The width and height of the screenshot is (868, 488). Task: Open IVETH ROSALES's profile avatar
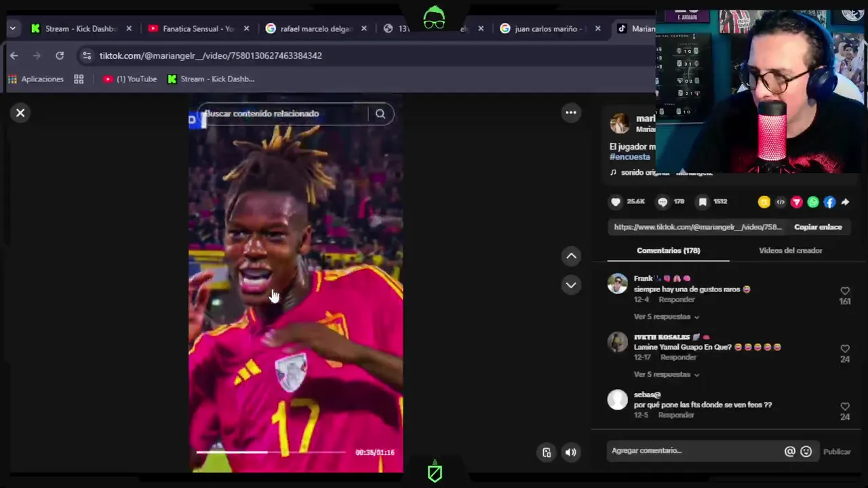pyautogui.click(x=618, y=342)
